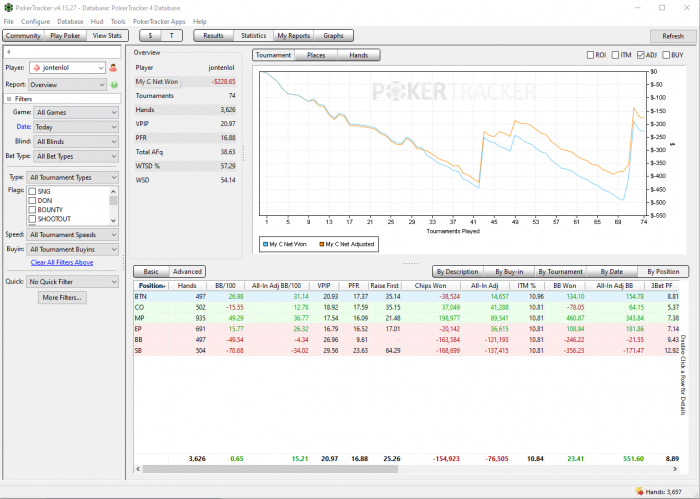The image size is (700, 499).
Task: Open the Blind filter dropdown
Action: pyautogui.click(x=76, y=141)
